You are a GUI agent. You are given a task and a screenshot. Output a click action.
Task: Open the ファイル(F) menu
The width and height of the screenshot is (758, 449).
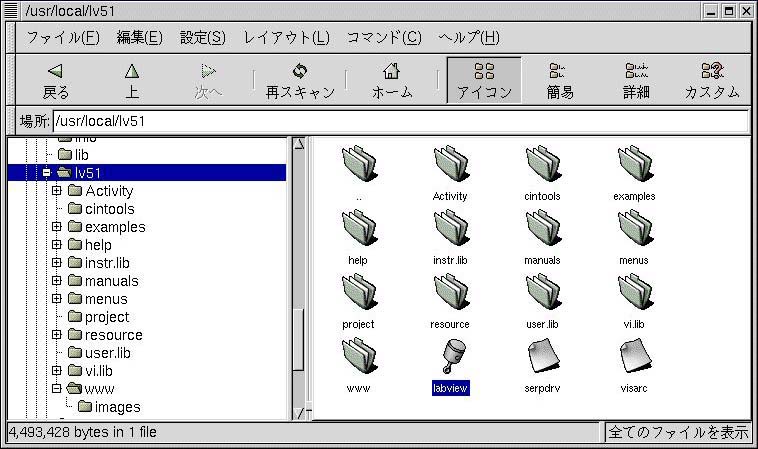pyautogui.click(x=62, y=38)
